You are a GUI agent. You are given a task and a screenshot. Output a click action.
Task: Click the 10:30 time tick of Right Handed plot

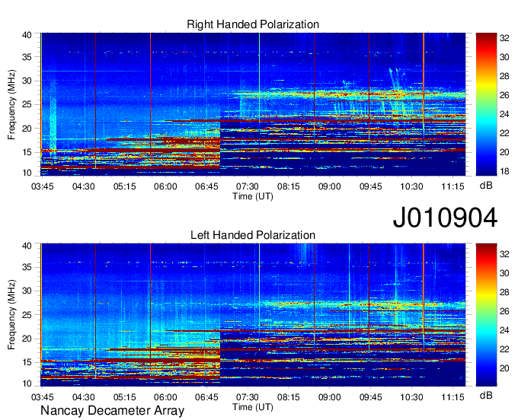pos(411,186)
